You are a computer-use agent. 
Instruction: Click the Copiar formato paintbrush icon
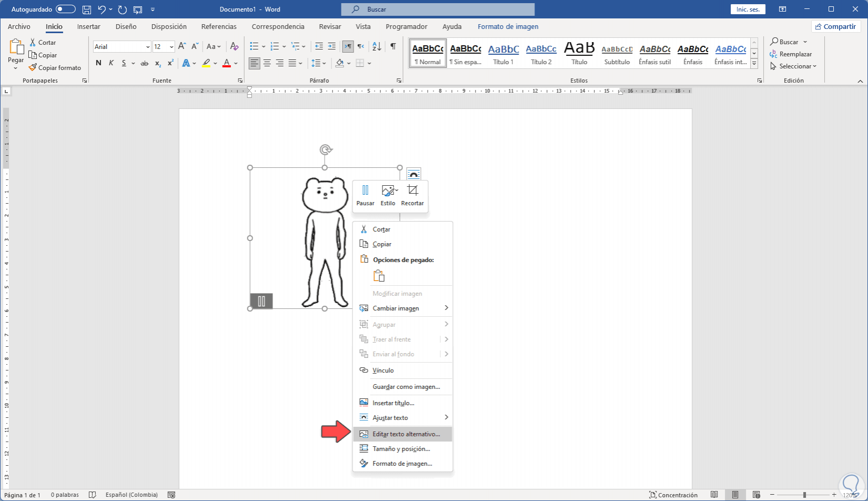pos(33,67)
